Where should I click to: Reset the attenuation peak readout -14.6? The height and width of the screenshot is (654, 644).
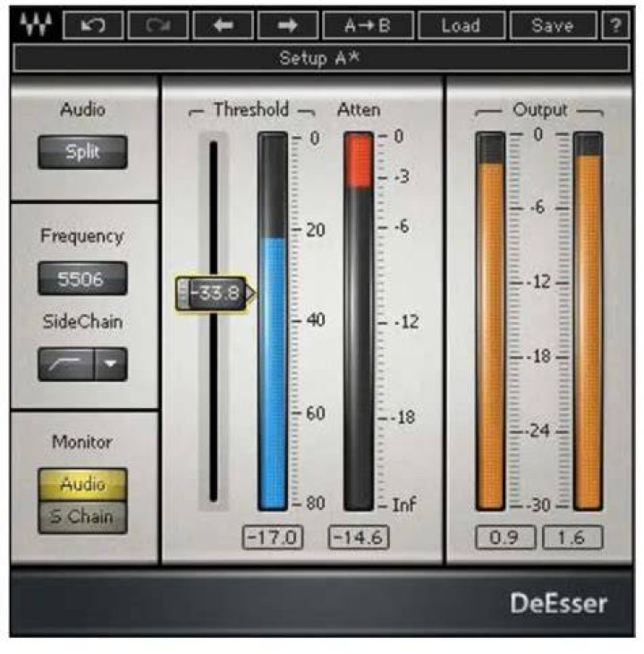359,537
